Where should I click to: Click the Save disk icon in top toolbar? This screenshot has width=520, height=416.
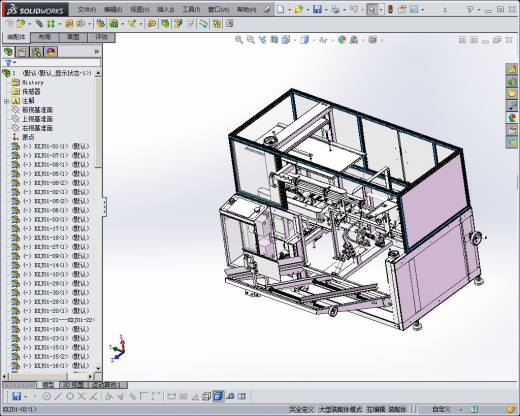pos(317,9)
